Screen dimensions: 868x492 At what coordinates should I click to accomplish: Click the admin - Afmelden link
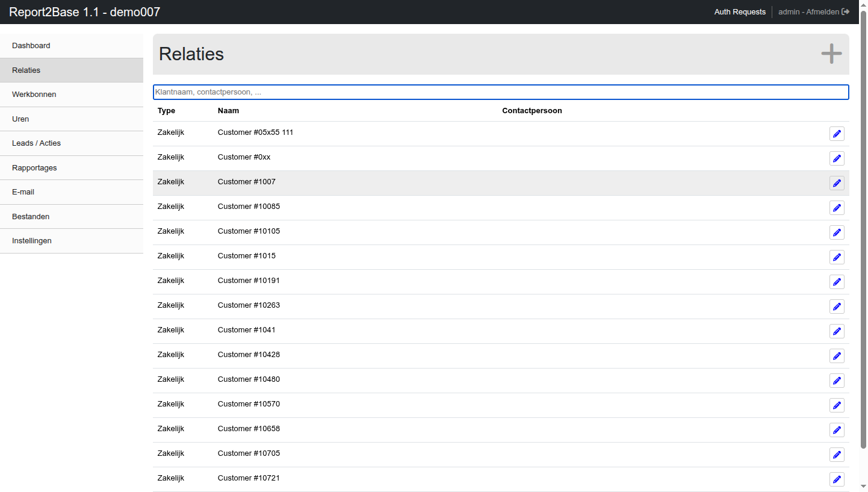coord(808,12)
